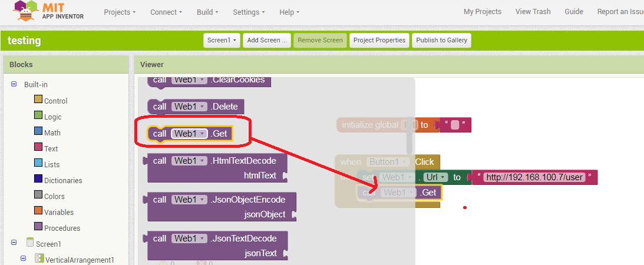This screenshot has height=265, width=644.
Task: Click the MIT App Inventor logo
Action: coord(48,12)
